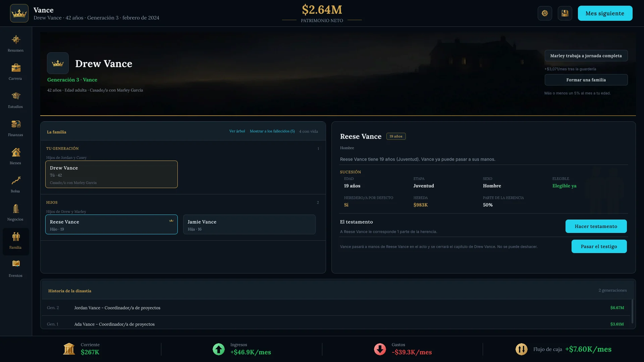Click the crown avatar beside Drew Vance

[58, 63]
